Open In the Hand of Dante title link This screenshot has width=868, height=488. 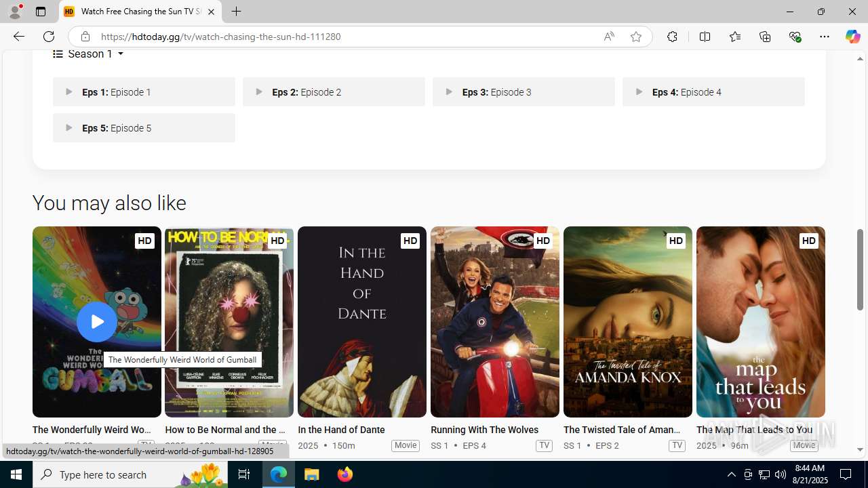[x=341, y=430]
